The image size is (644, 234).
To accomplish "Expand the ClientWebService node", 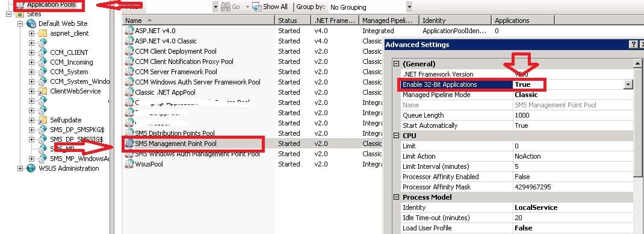I will coord(31,91).
